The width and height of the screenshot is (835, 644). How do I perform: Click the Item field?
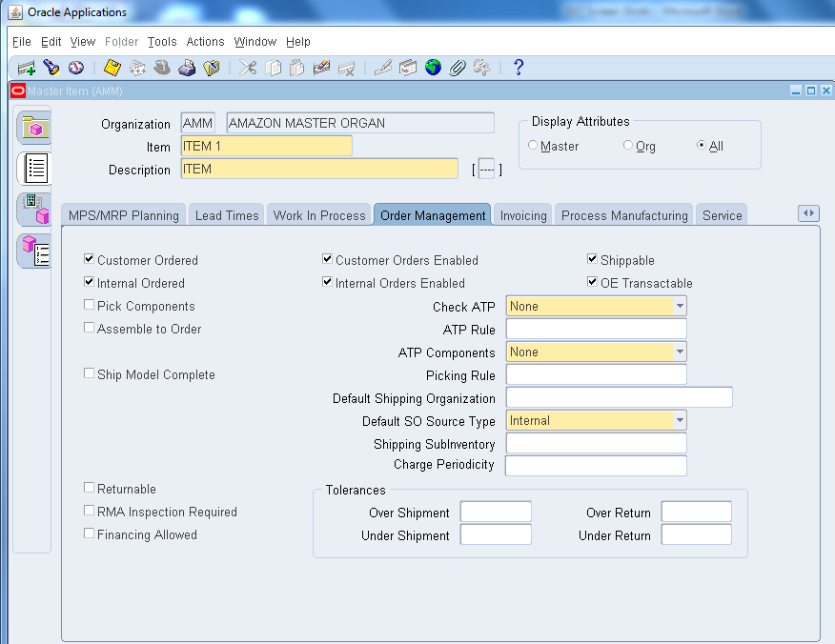[x=266, y=146]
